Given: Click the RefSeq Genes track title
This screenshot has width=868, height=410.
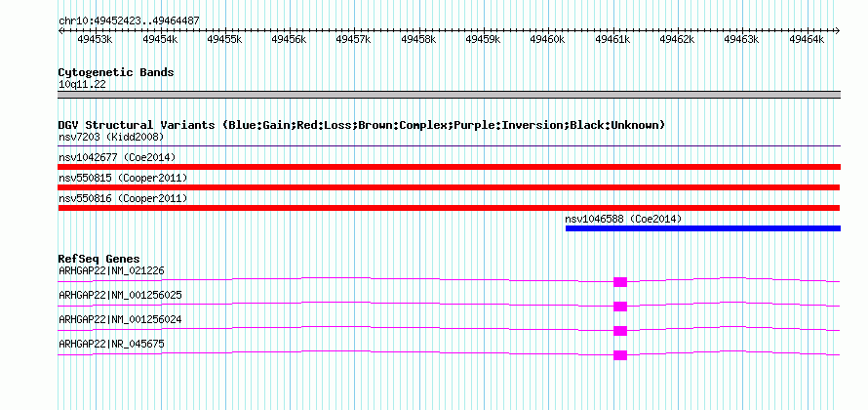Looking at the screenshot, I should (99, 259).
